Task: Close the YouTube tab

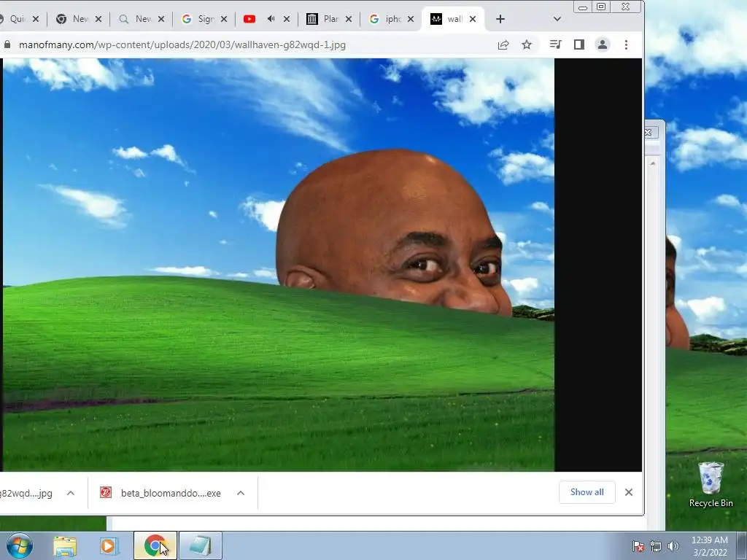Action: point(287,19)
